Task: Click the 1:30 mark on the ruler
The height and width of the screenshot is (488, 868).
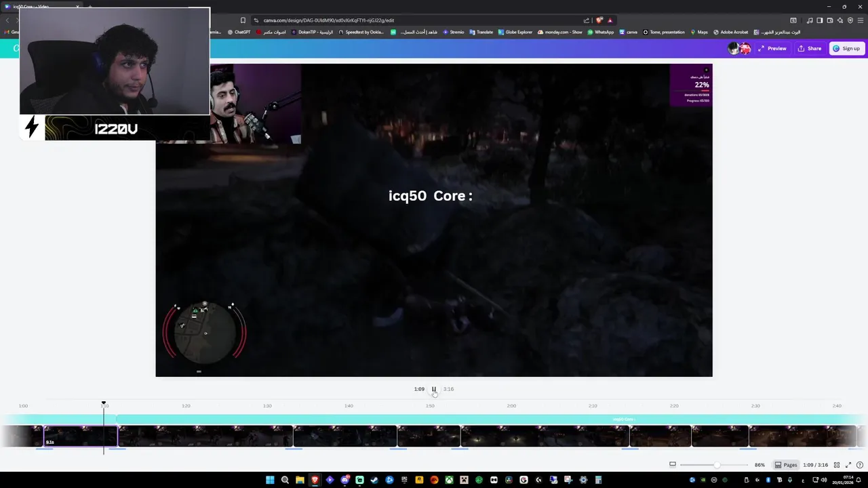Action: click(x=267, y=406)
